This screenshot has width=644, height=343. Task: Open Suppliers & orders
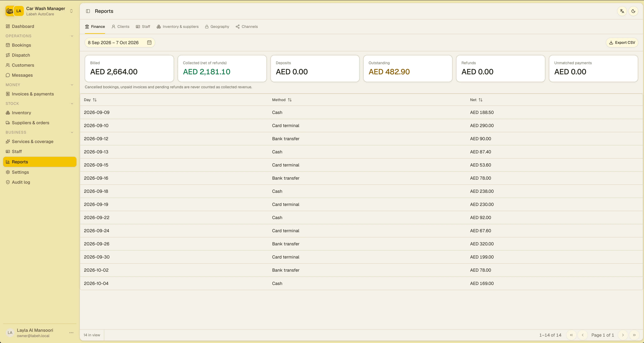coord(40,123)
